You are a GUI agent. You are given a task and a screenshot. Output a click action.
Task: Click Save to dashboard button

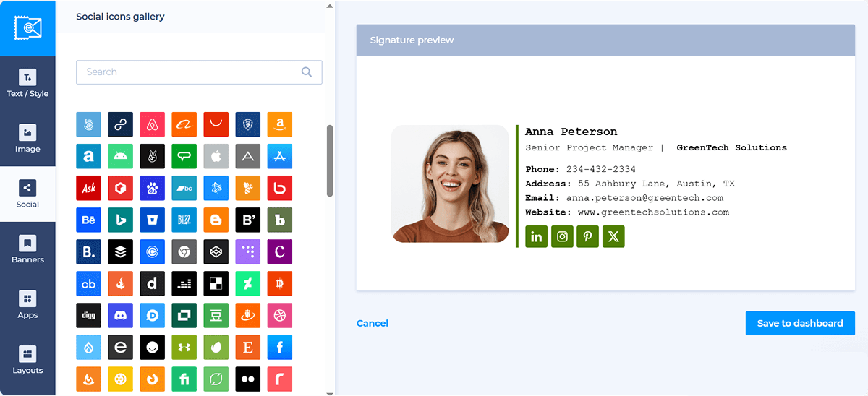pyautogui.click(x=800, y=323)
